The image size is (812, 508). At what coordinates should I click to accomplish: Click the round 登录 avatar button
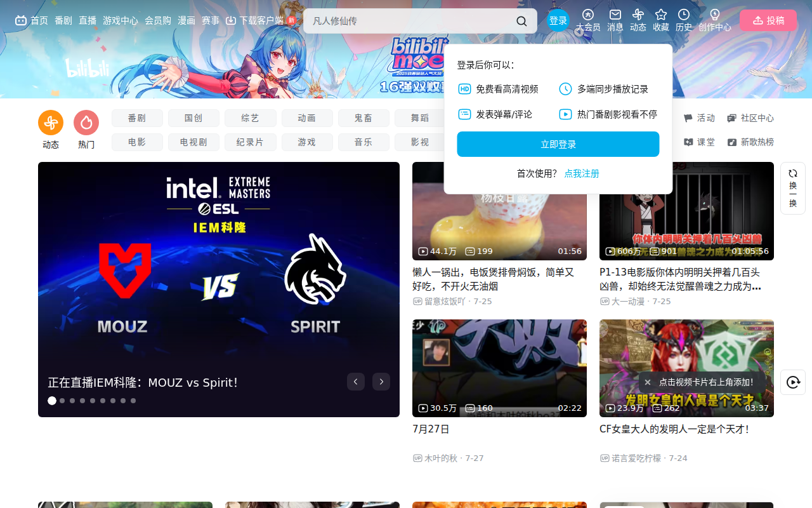pos(558,20)
